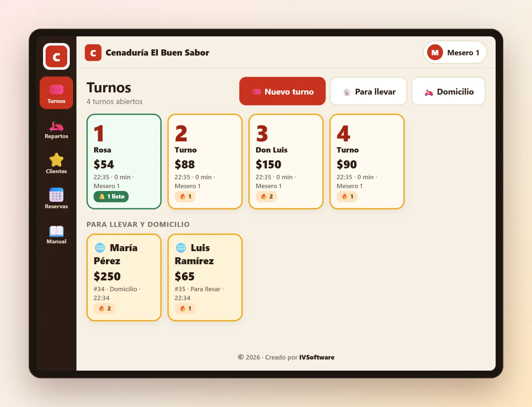Click '4 turnos abiertos' subtitle

[114, 102]
